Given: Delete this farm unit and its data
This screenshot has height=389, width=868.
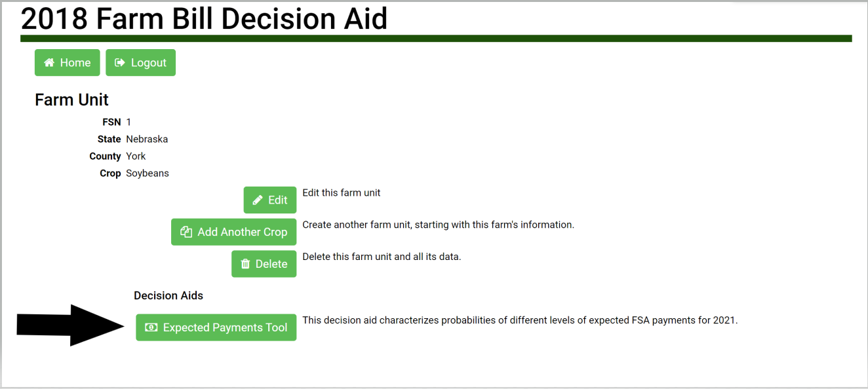Looking at the screenshot, I should tap(264, 264).
